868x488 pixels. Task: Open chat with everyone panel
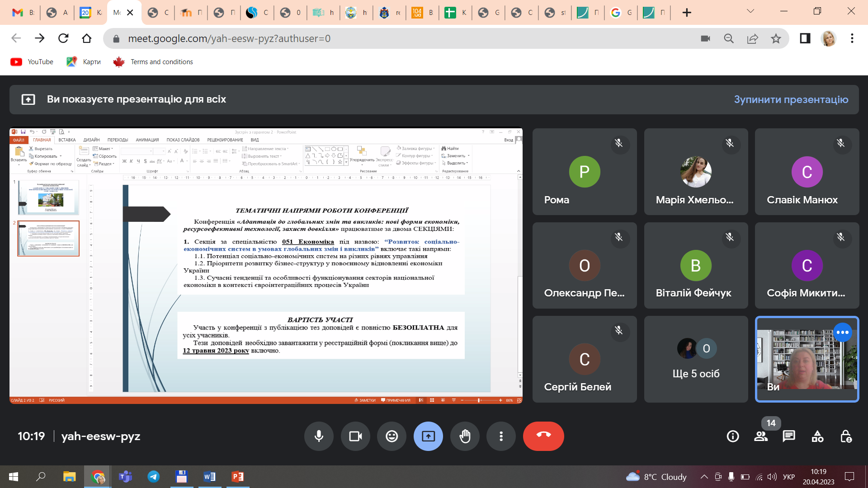click(789, 436)
